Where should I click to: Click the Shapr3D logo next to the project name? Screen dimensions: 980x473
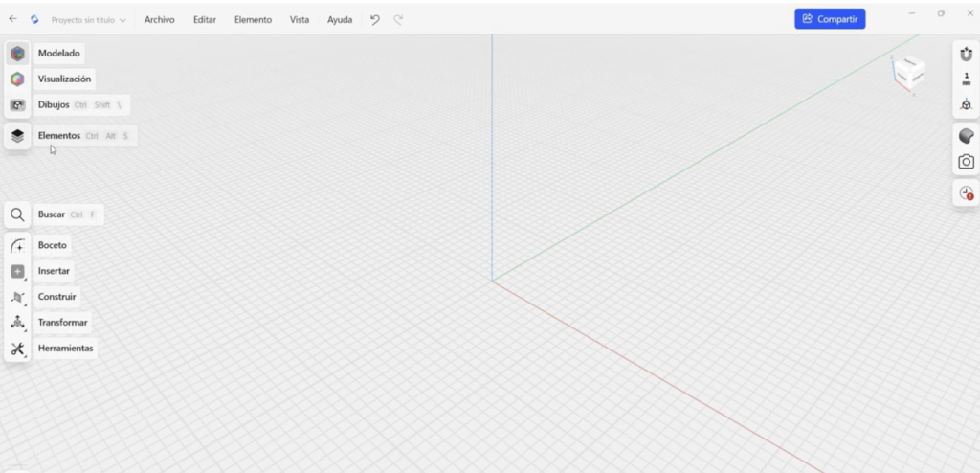point(34,19)
